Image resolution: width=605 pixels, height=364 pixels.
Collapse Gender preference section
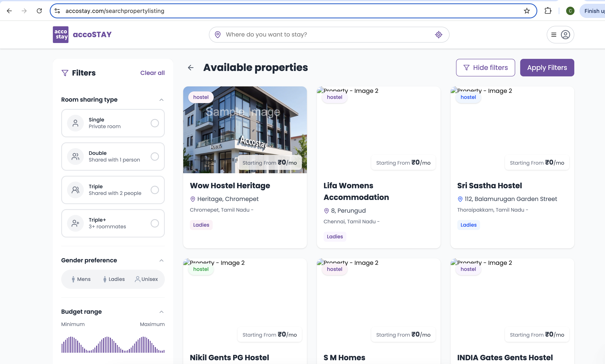(161, 260)
